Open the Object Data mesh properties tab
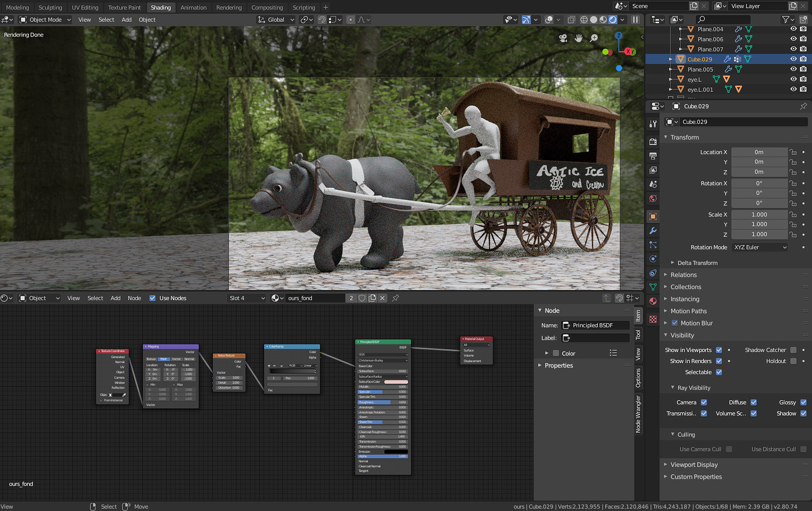 click(653, 287)
